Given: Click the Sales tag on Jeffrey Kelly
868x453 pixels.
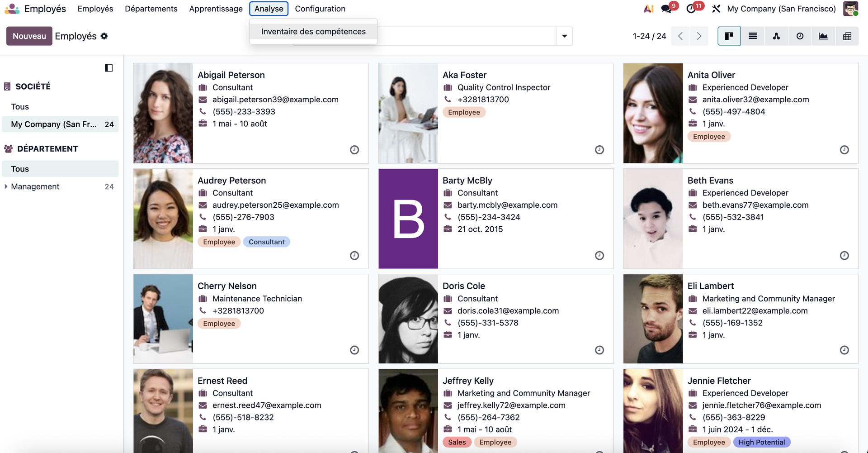Looking at the screenshot, I should [457, 442].
